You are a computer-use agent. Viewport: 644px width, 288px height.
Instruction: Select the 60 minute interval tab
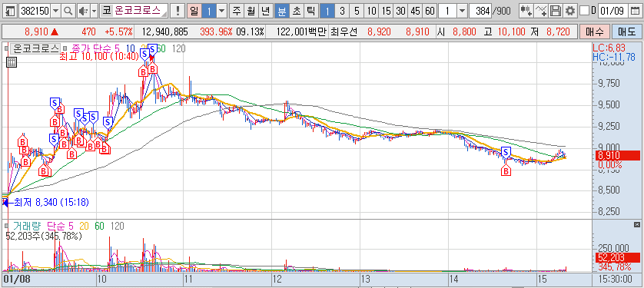click(430, 11)
